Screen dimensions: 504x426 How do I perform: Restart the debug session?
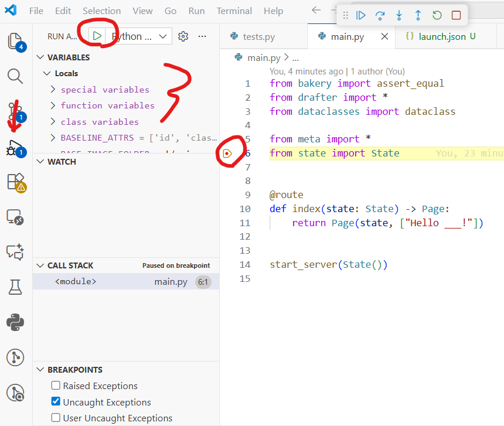coord(437,16)
